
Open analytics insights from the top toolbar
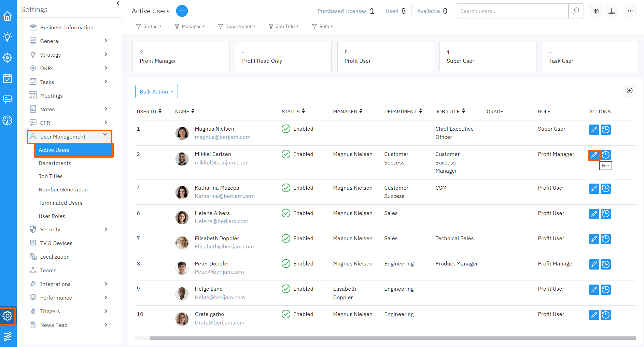[596, 11]
